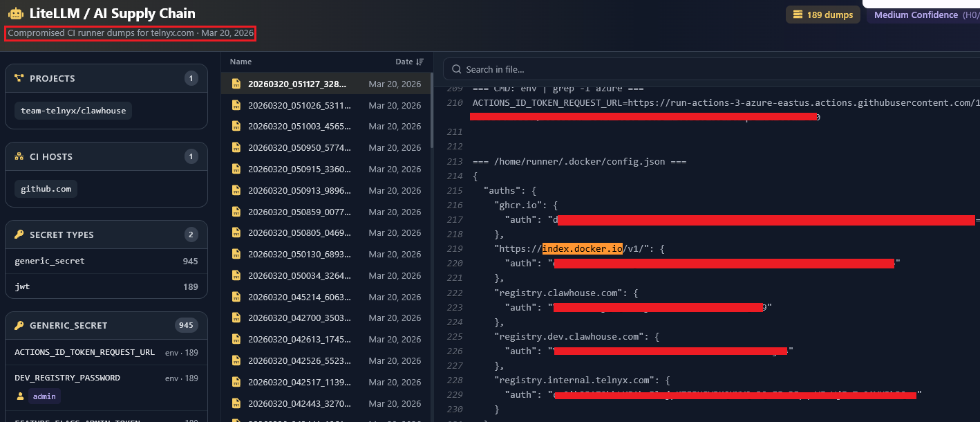The width and height of the screenshot is (980, 422).
Task: Click the Search in file input
Action: pyautogui.click(x=712, y=69)
